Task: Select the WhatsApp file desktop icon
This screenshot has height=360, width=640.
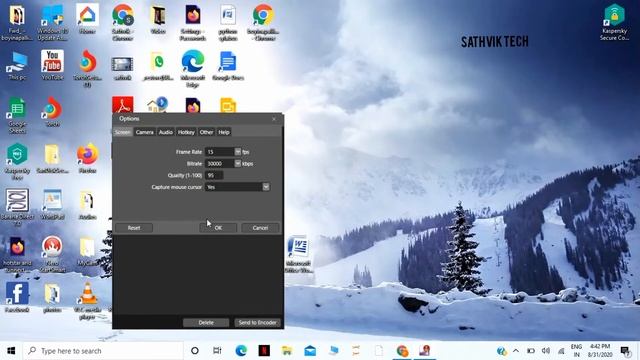Action: [x=158, y=65]
